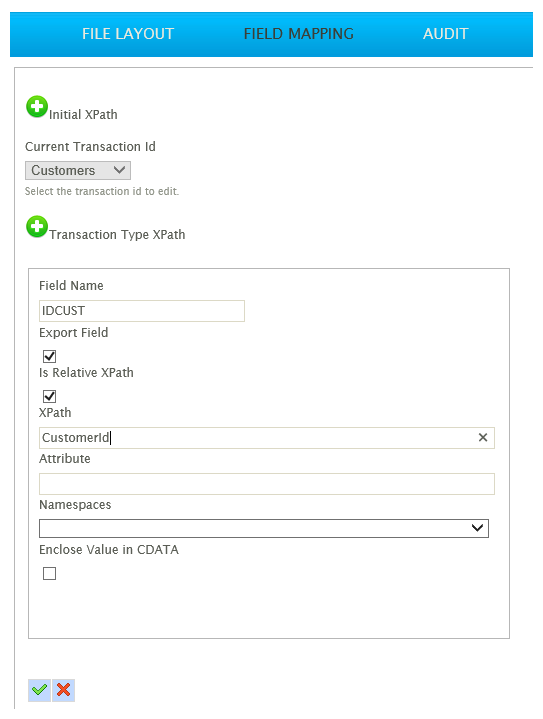Screen dimensions: 543x719
Task: Toggle the Is Relative XPath checkbox
Action: click(50, 396)
